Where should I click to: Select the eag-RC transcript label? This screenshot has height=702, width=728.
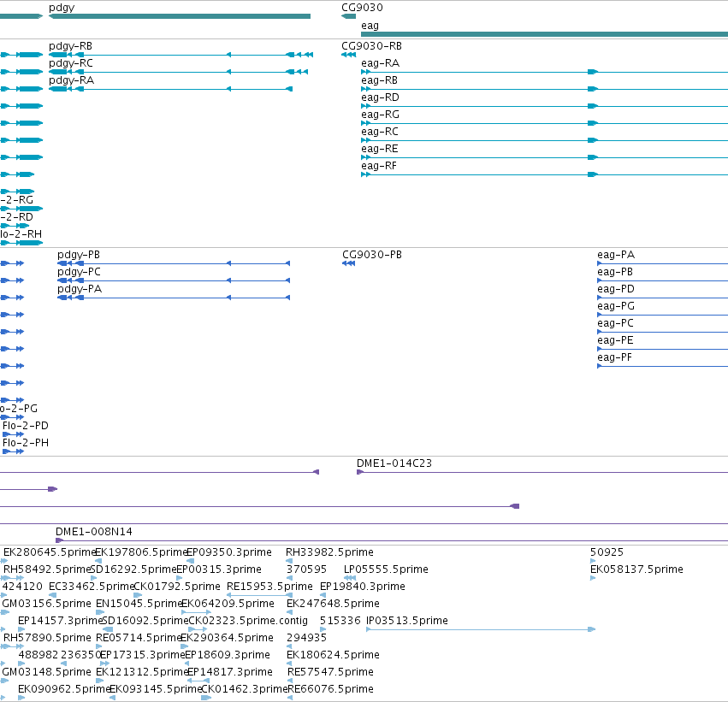[x=380, y=132]
